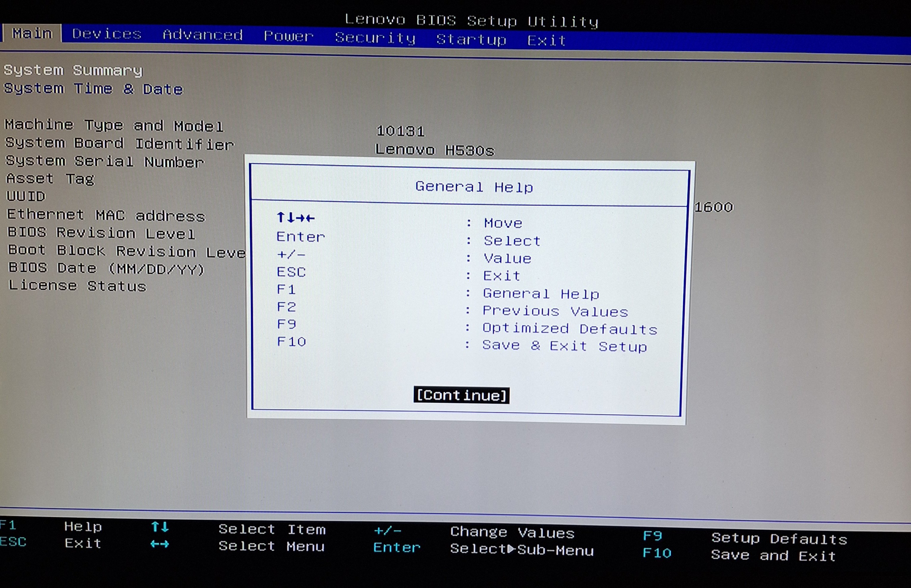Select the Main tab
The width and height of the screenshot is (911, 588).
point(32,34)
